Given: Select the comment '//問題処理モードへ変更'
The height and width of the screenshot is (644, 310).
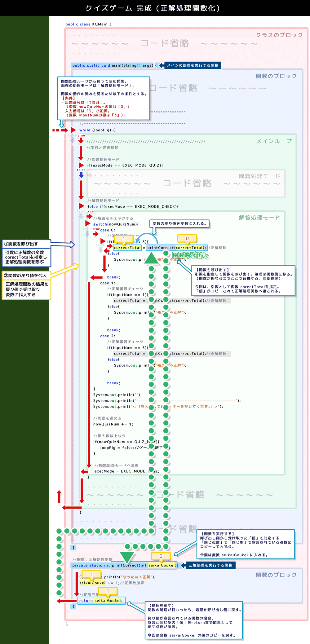Looking at the screenshot, I should pyautogui.click(x=117, y=465).
